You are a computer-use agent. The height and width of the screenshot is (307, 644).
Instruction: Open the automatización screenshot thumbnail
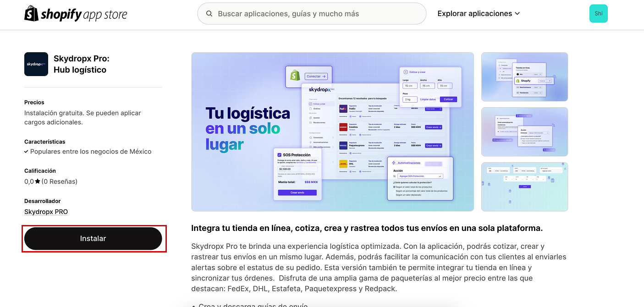tap(524, 132)
